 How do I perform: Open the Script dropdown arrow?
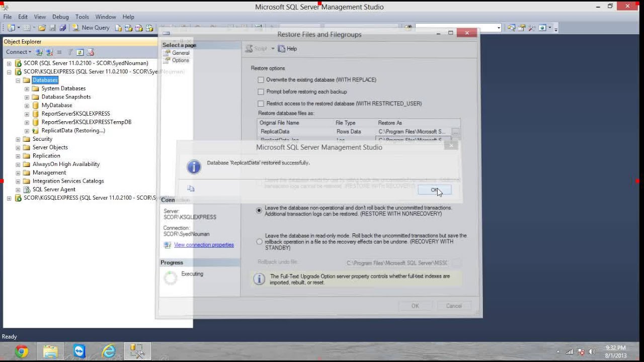(273, 49)
